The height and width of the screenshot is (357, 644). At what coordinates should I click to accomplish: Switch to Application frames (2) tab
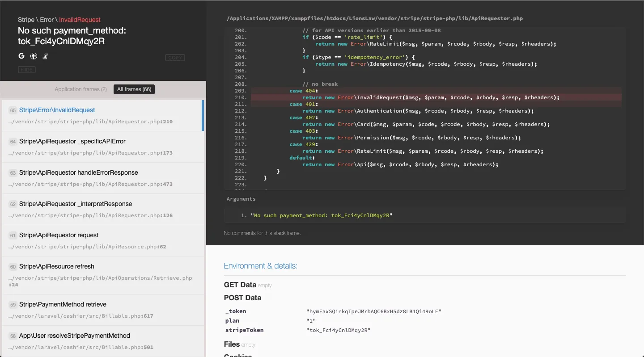(80, 89)
